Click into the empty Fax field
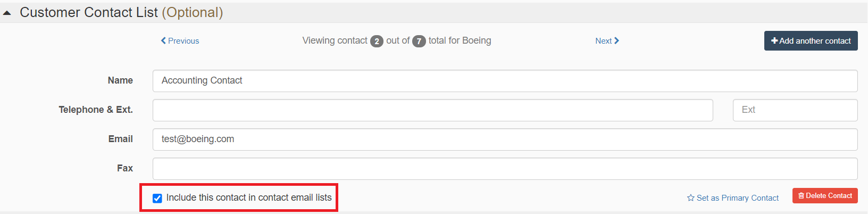This screenshot has width=868, height=214. coord(505,168)
